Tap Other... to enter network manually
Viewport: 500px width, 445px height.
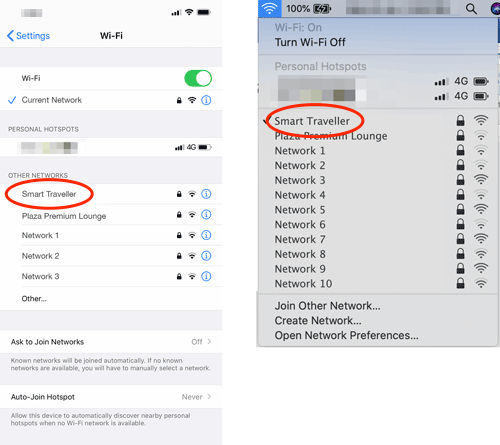pyautogui.click(x=34, y=299)
